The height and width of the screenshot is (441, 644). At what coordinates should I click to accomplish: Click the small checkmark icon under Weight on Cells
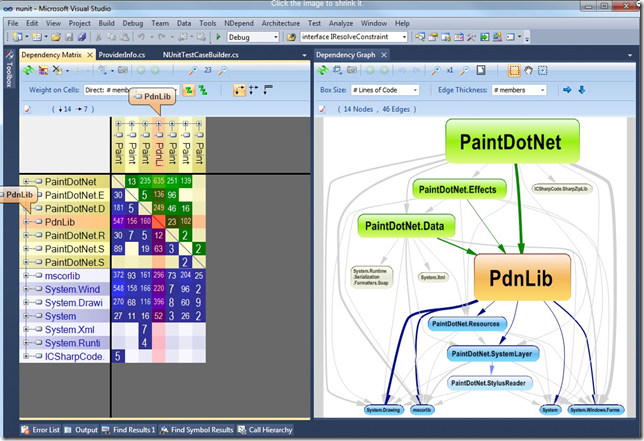(28, 109)
